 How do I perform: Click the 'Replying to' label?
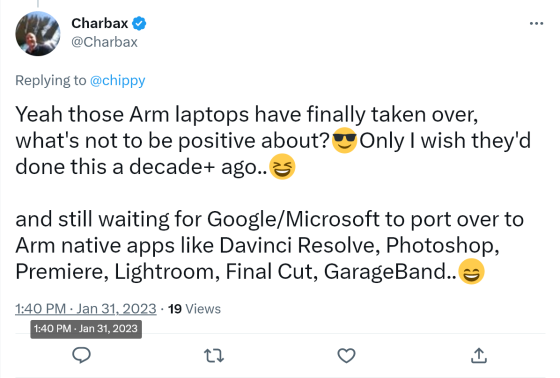[51, 80]
